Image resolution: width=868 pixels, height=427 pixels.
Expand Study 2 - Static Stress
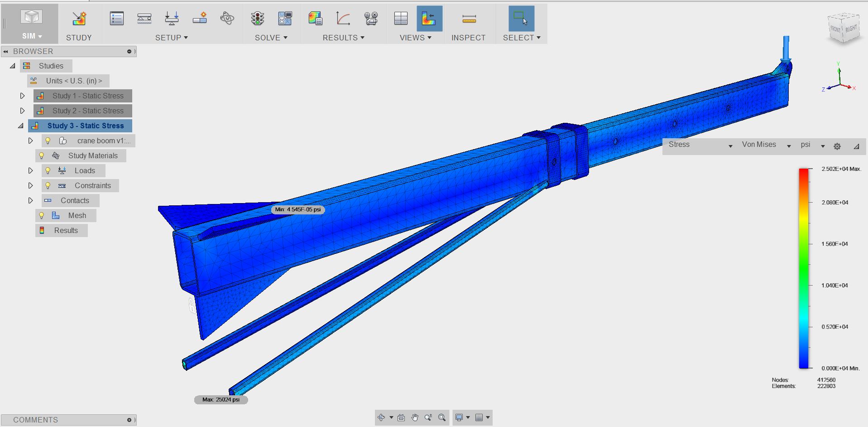(22, 111)
